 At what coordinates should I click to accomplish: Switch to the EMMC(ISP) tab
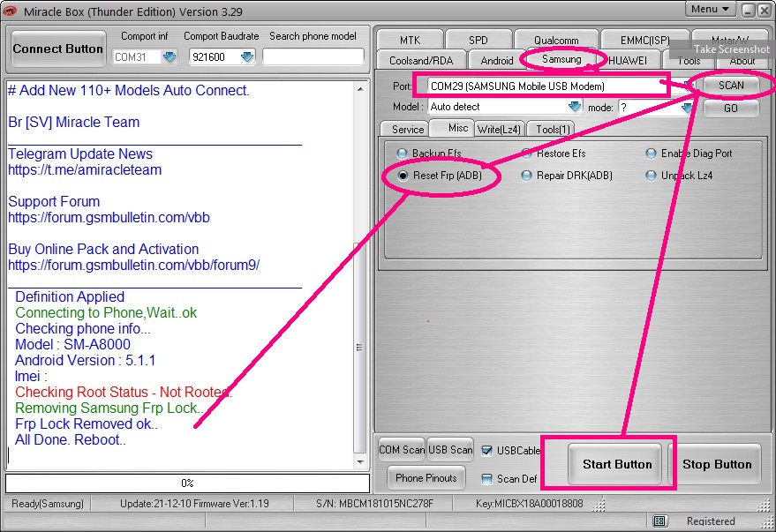point(644,40)
